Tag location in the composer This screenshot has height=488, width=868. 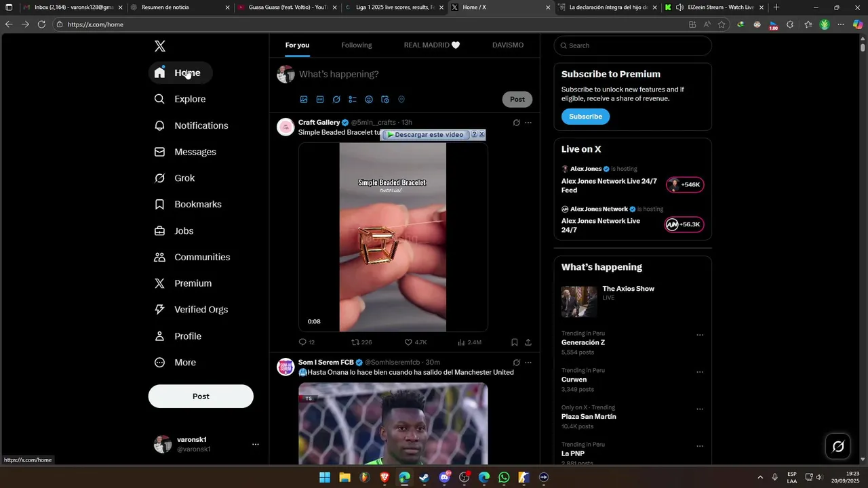click(401, 100)
